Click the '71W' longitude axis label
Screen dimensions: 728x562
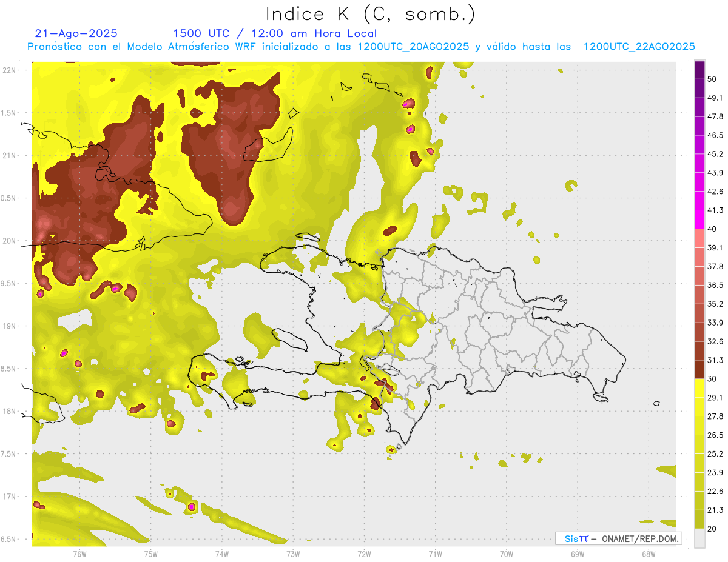(x=435, y=553)
